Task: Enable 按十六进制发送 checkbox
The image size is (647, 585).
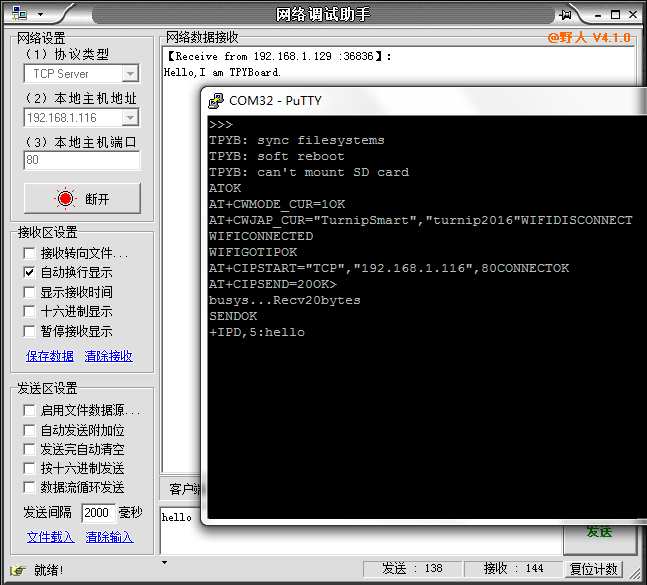Action: coord(30,468)
